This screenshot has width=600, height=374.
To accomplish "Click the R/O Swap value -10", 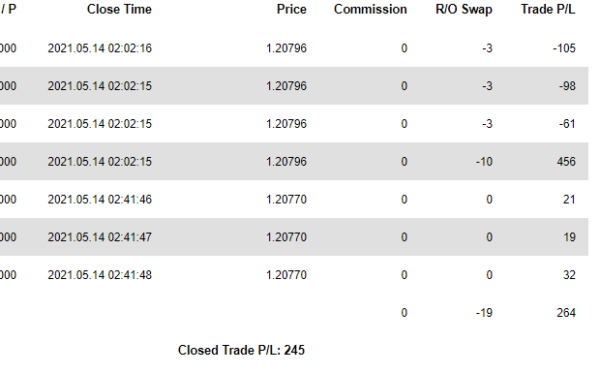I will 484,162.
